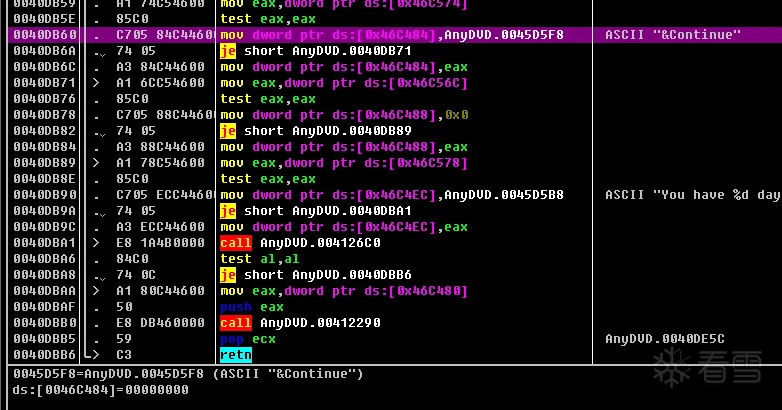782x410 pixels.
Task: Select 'test eax,eax' instruction at 0040DB8E
Action: pos(268,179)
